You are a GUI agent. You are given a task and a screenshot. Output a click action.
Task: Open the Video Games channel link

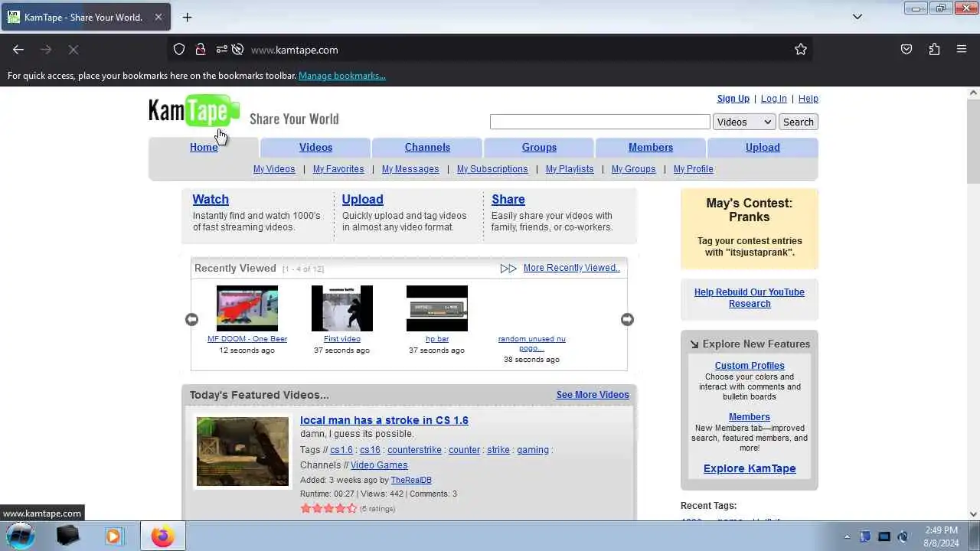tap(379, 465)
